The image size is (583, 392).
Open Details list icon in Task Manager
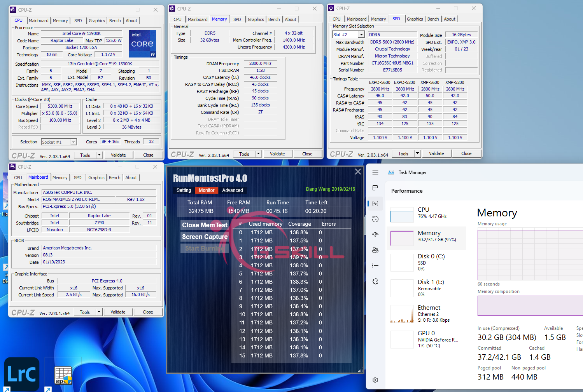click(375, 266)
